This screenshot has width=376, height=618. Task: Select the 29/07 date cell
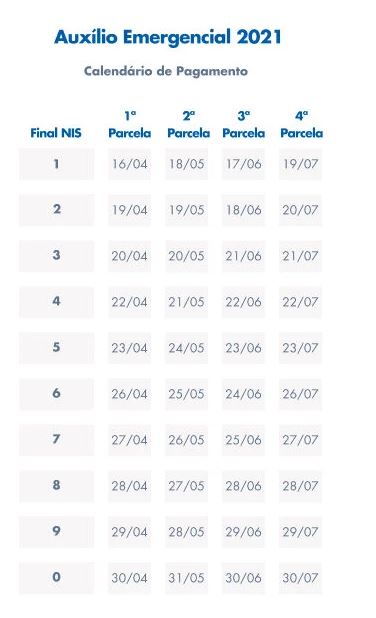click(x=300, y=532)
